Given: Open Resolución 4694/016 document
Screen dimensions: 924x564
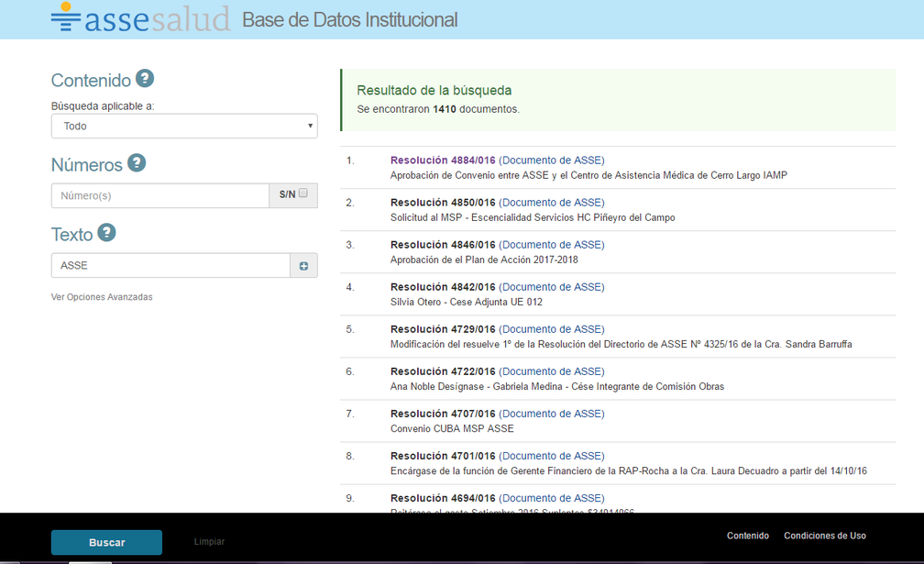Looking at the screenshot, I should pos(498,499).
